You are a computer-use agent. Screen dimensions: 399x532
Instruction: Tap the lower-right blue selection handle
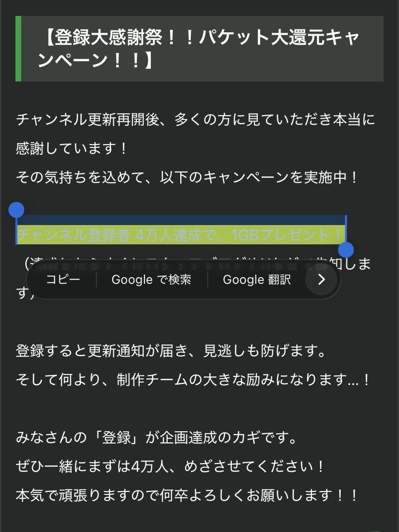[x=346, y=250]
